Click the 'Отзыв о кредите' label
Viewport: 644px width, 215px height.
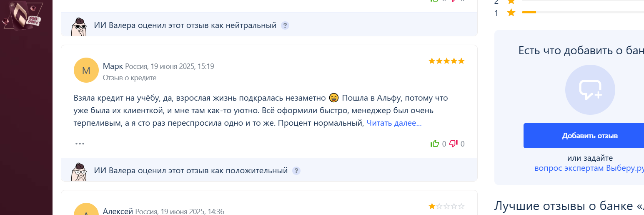(x=130, y=78)
